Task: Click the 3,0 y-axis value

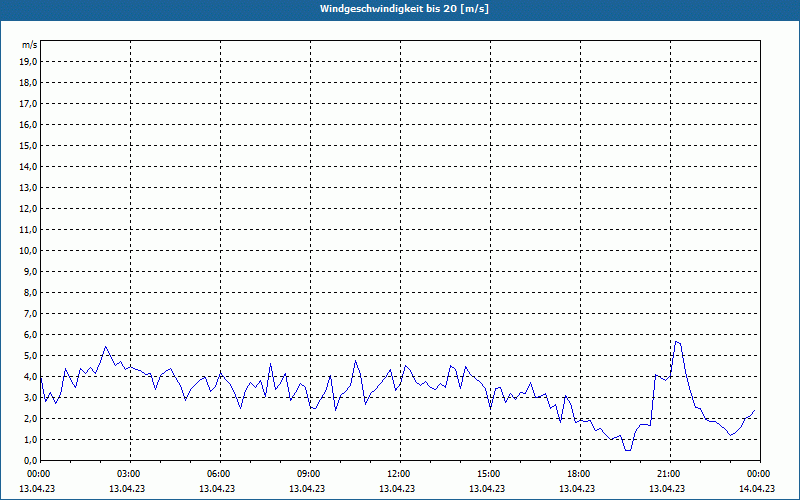Action: pos(31,397)
